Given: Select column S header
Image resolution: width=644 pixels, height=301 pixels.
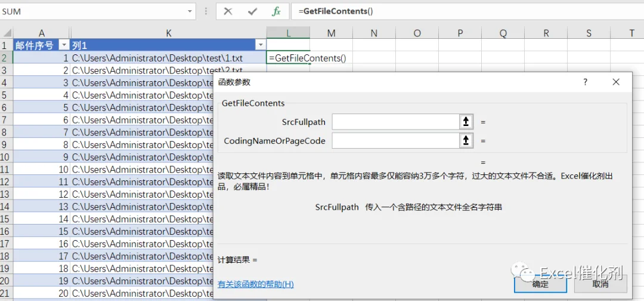Looking at the screenshot, I should (589, 33).
